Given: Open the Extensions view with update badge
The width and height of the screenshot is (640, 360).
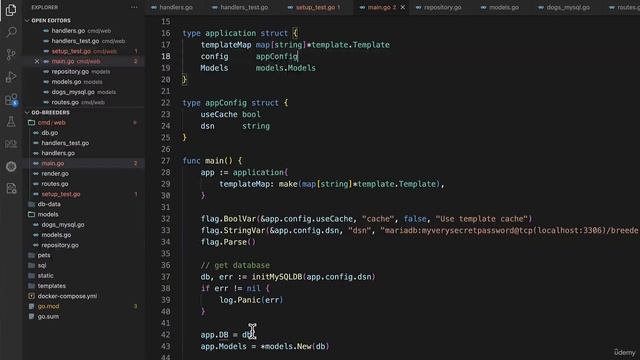Looking at the screenshot, I should pyautogui.click(x=11, y=99).
